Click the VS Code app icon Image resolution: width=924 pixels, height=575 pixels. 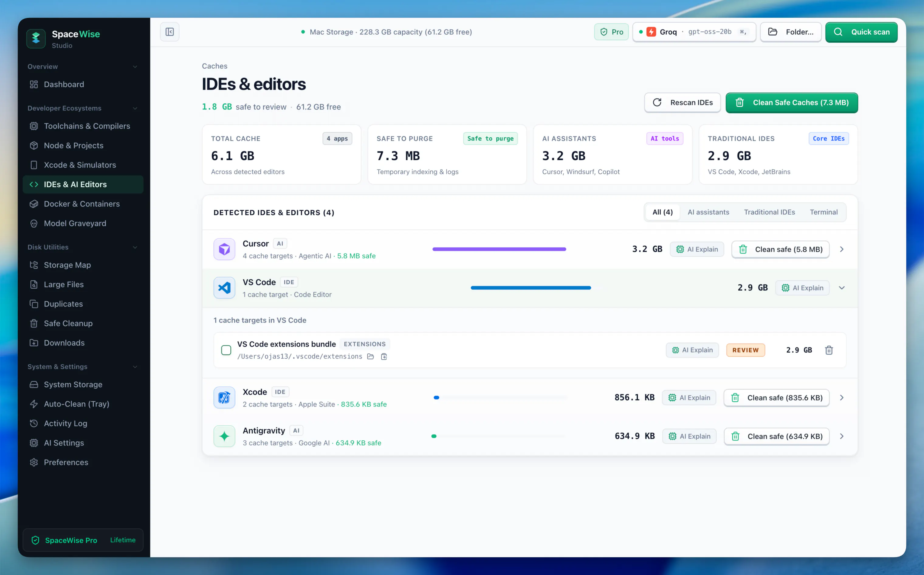pyautogui.click(x=224, y=288)
